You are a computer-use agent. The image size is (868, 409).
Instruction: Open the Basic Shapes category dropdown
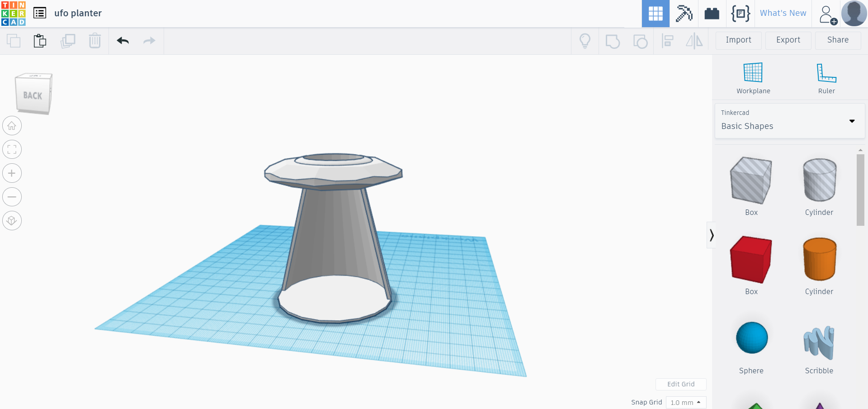(790, 121)
